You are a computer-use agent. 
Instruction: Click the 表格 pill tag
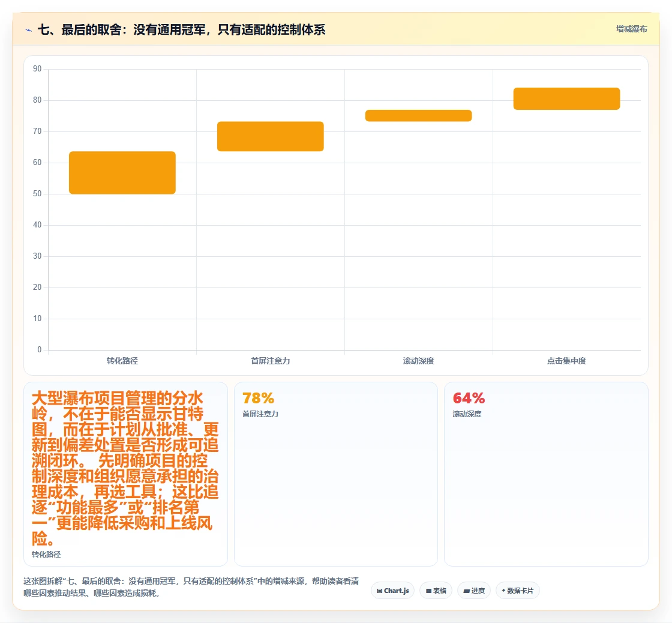pos(436,591)
